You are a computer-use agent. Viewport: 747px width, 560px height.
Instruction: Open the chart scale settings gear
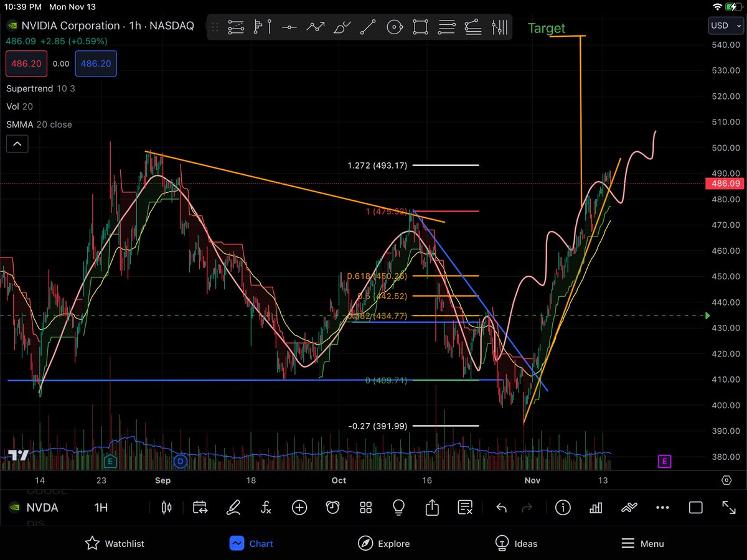pyautogui.click(x=726, y=480)
